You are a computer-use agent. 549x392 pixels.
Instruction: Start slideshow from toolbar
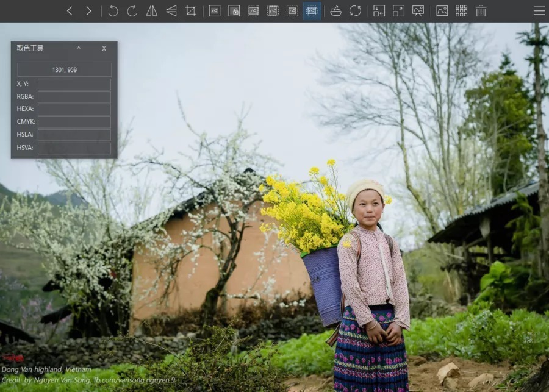tap(418, 11)
